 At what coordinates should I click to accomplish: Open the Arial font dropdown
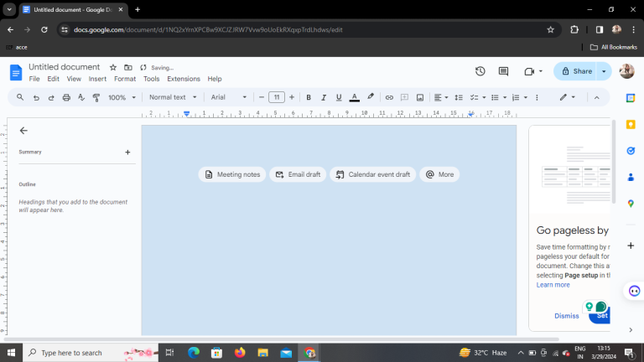pyautogui.click(x=229, y=97)
